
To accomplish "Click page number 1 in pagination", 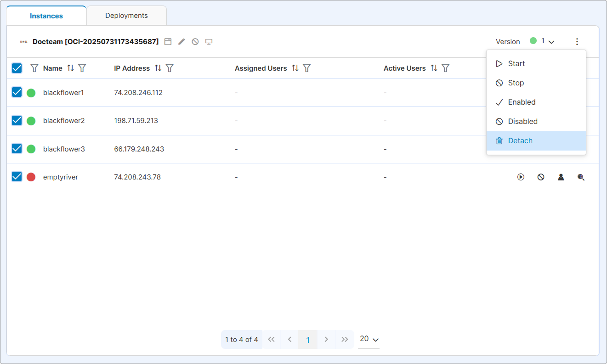I will (x=308, y=340).
